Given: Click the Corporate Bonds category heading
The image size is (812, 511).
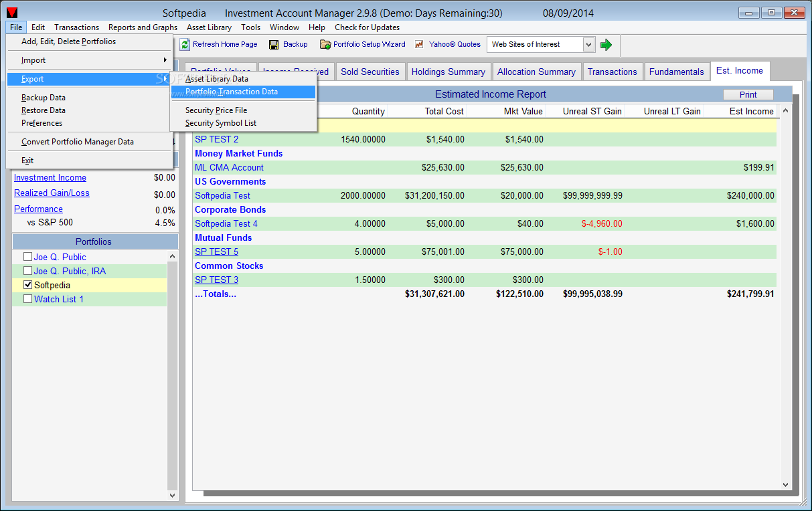Looking at the screenshot, I should (230, 210).
